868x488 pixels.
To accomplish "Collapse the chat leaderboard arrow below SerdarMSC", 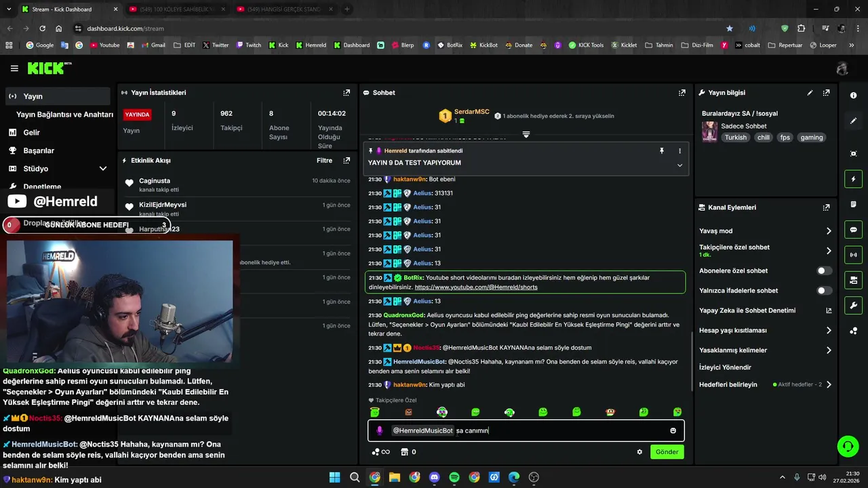I will click(x=526, y=135).
